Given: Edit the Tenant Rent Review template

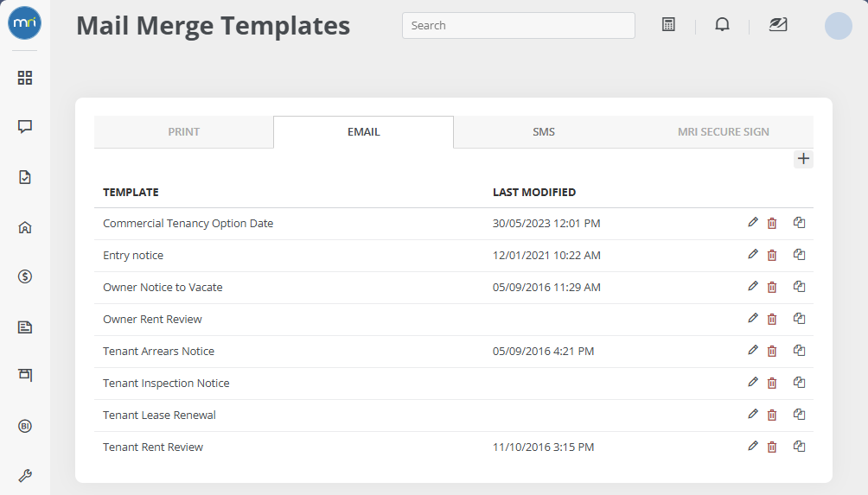Looking at the screenshot, I should click(x=753, y=447).
